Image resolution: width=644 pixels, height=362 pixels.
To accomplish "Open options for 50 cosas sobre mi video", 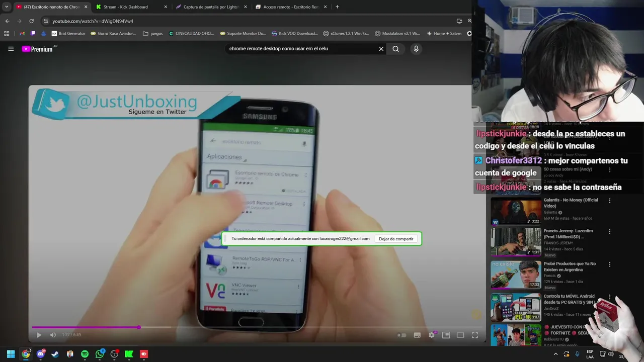I will coord(609,170).
